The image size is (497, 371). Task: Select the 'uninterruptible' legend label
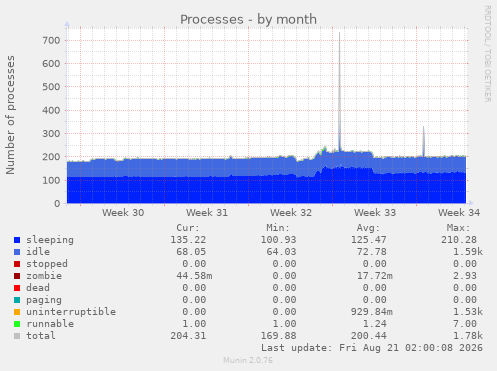click(71, 312)
